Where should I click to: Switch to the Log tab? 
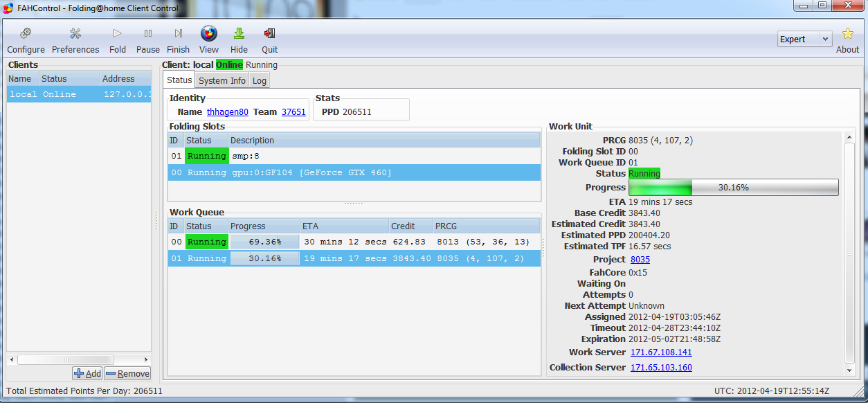pos(259,80)
